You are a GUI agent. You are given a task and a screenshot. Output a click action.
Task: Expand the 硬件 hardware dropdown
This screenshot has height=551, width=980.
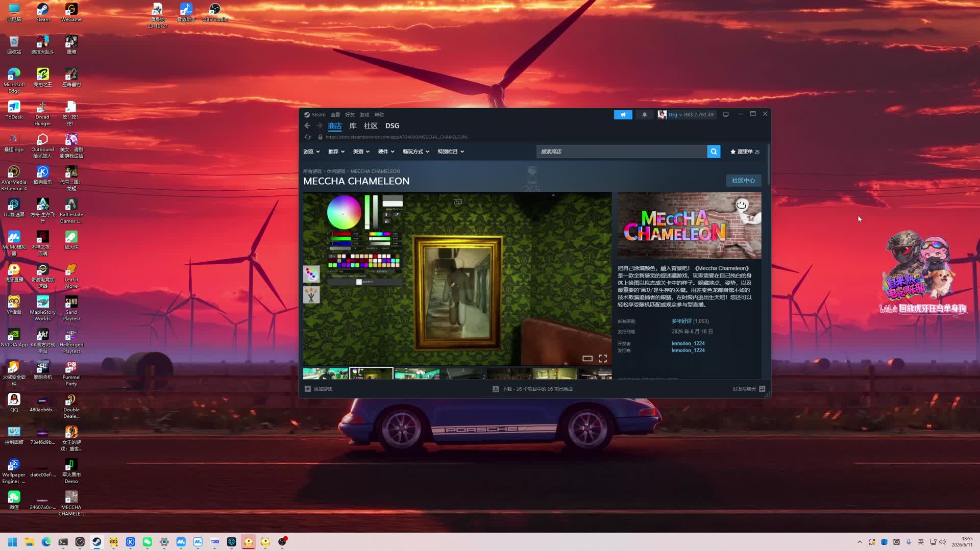(x=386, y=152)
